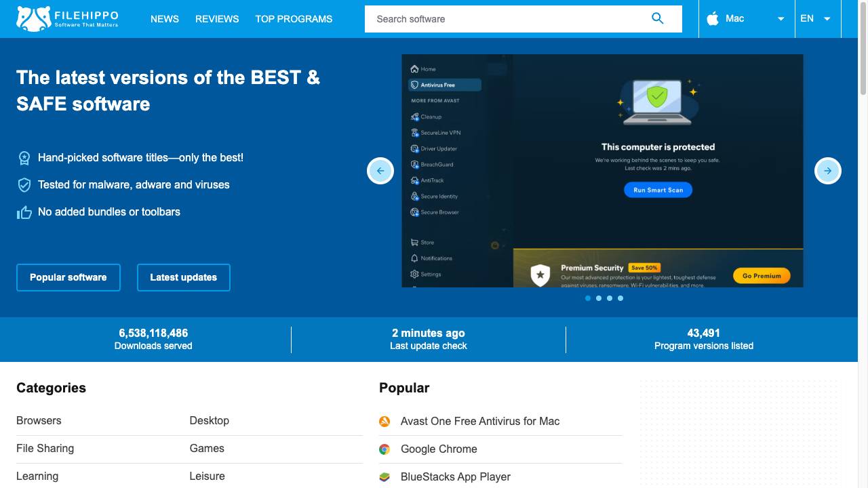
Task: Open the REVIEWS menu item
Action: (217, 19)
